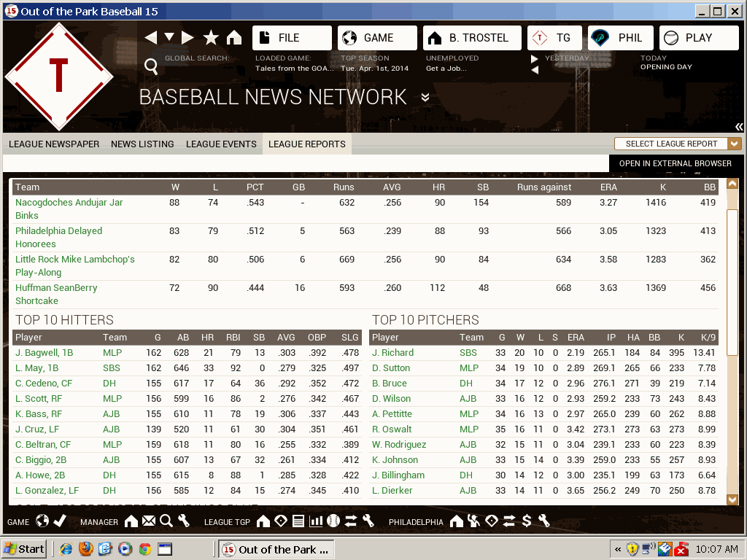Open Manager home icon

[x=131, y=521]
